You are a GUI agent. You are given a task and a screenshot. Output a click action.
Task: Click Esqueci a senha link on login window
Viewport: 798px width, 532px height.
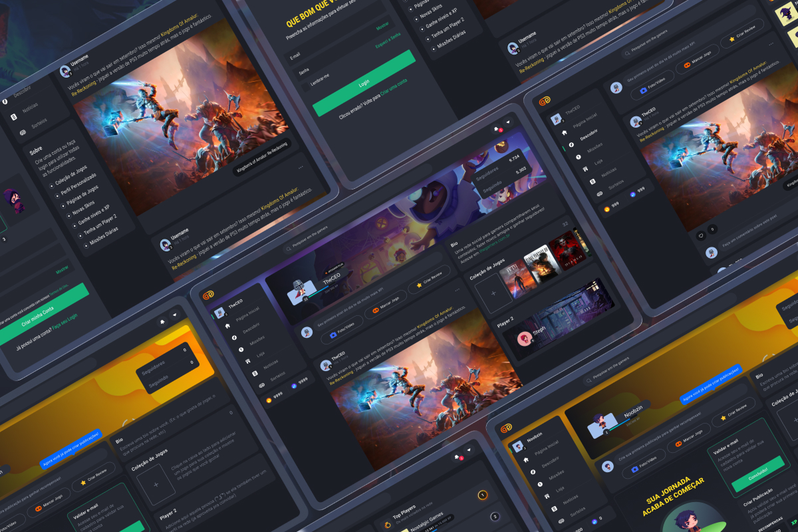(388, 41)
